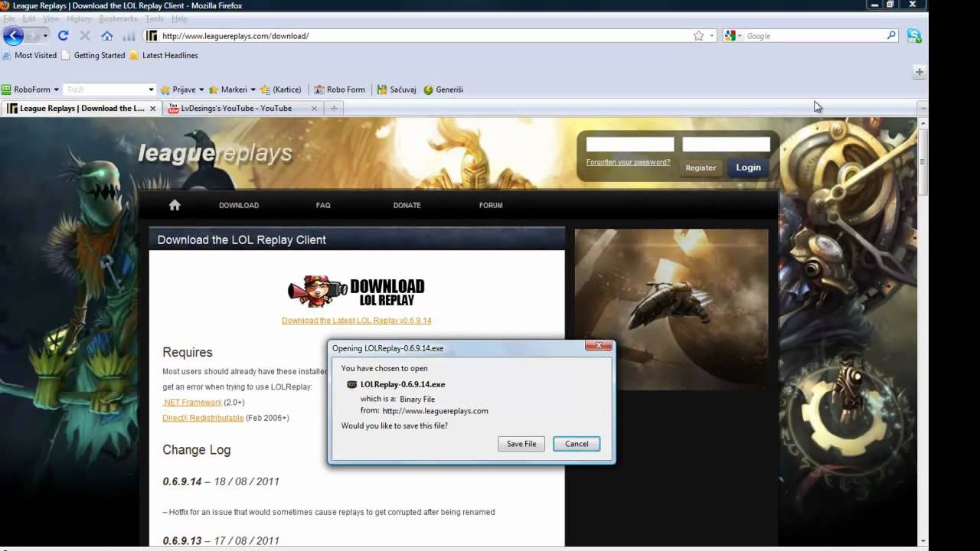Open the .NET Framework link
The image size is (980, 551).
[x=192, y=402]
